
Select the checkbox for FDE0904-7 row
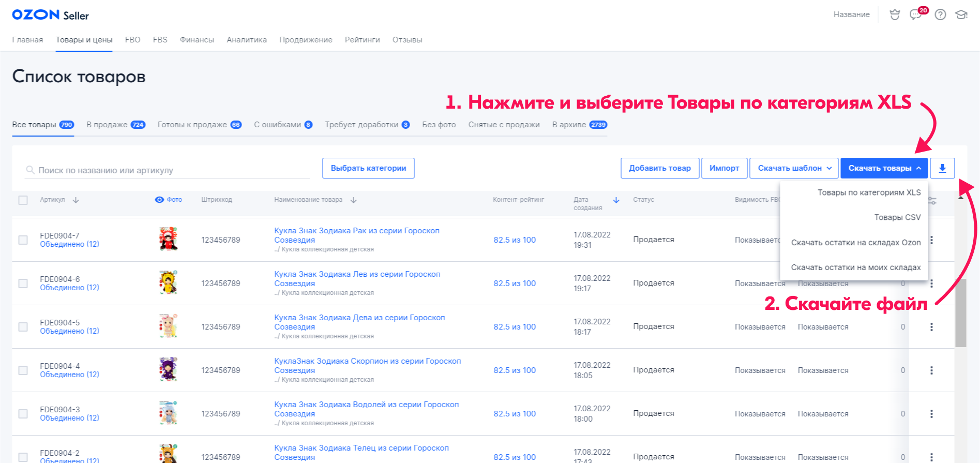click(x=23, y=240)
